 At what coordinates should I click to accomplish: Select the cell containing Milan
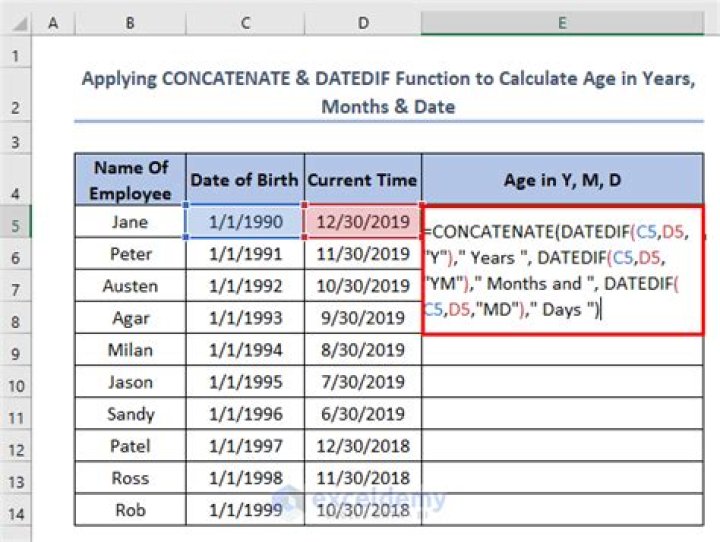129,350
